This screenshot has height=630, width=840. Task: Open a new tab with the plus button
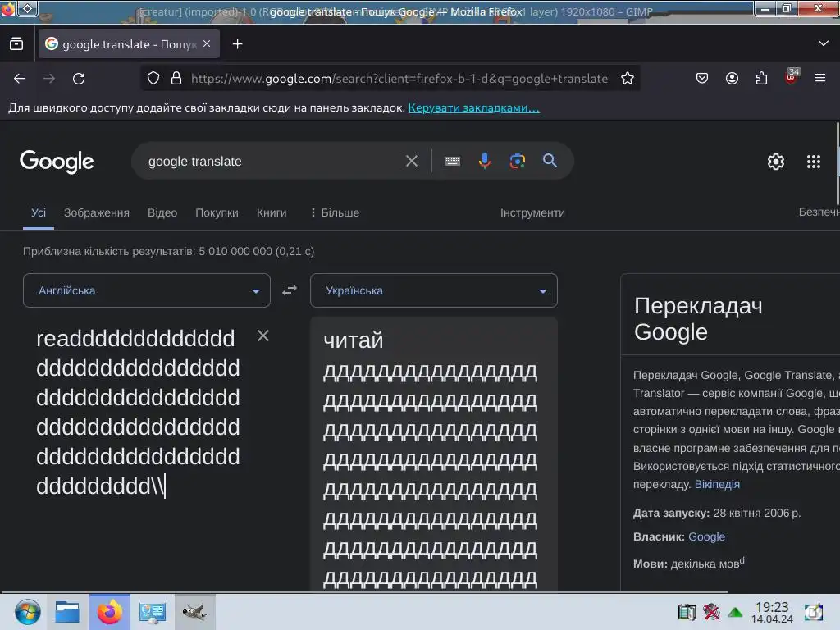pyautogui.click(x=237, y=44)
